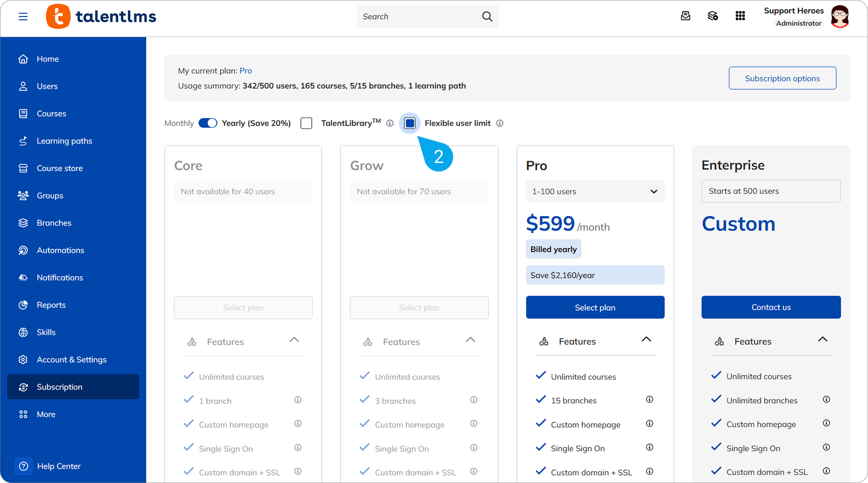Screen dimensions: 868x483
Task: Open Users in the sidebar
Action: pyautogui.click(x=73, y=86)
